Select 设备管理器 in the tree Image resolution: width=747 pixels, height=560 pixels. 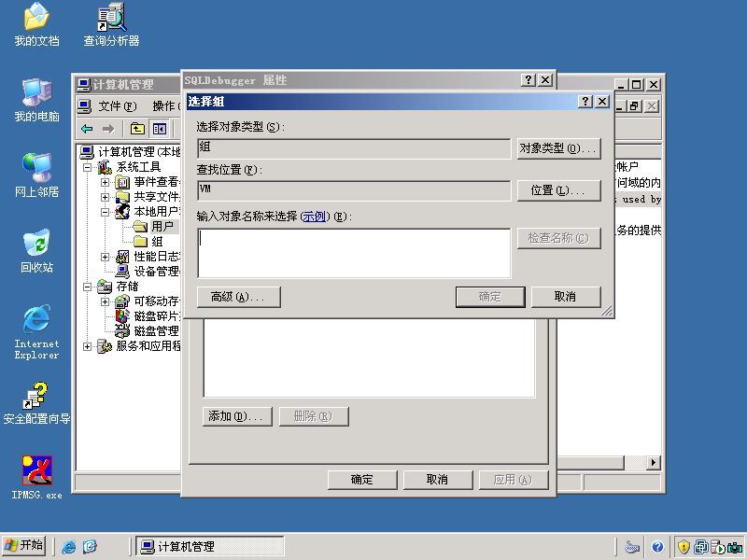click(x=156, y=272)
